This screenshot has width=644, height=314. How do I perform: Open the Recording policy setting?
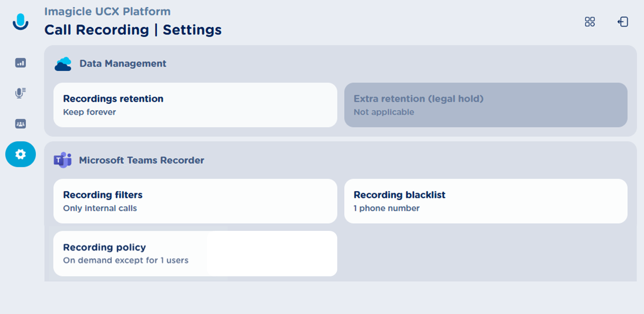(x=195, y=253)
